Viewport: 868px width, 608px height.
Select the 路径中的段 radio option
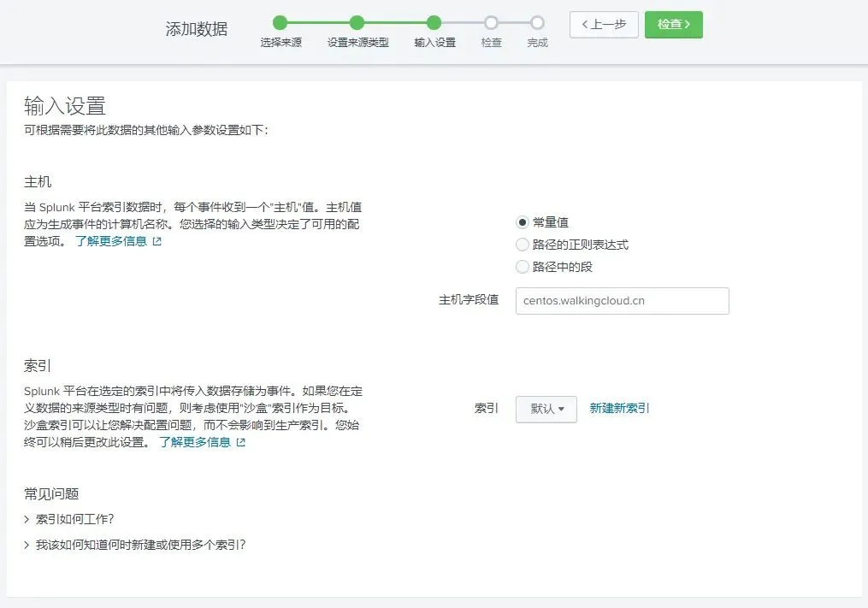click(x=522, y=267)
